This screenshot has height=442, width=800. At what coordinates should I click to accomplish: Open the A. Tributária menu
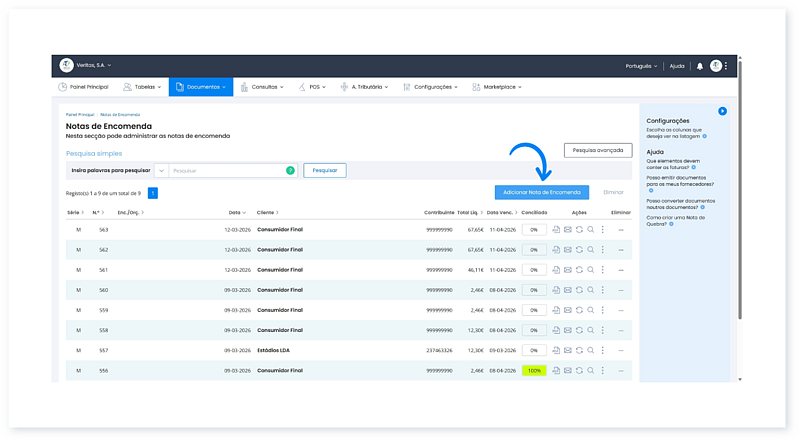pos(364,87)
